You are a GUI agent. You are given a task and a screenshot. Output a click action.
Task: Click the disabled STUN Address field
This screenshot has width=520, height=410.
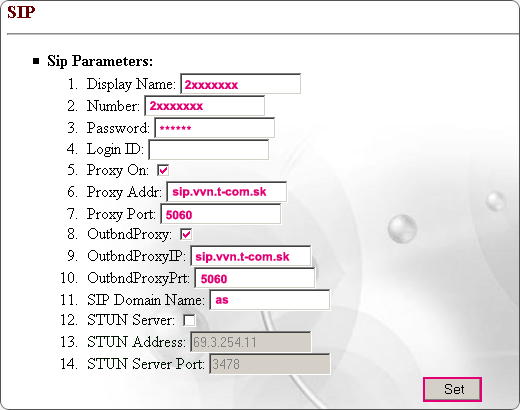251,342
